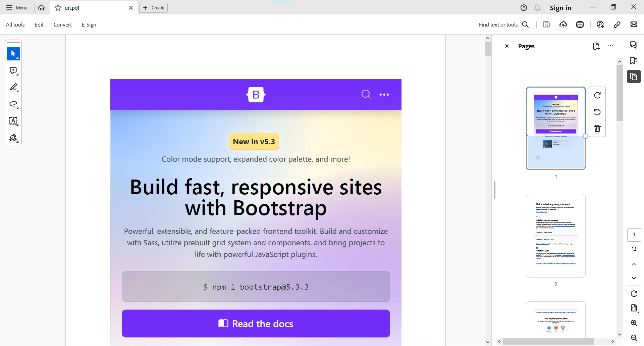Select the page 1 thumbnail
The height and width of the screenshot is (346, 644).
point(556,128)
